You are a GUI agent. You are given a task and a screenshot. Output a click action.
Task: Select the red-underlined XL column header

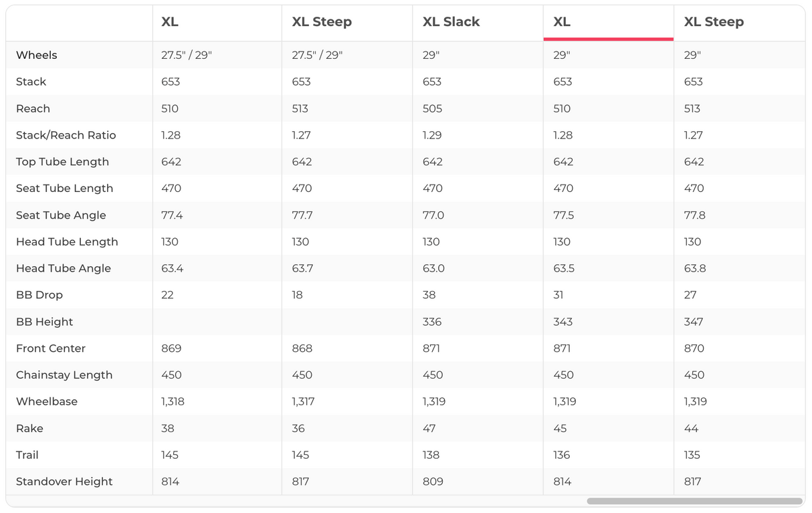[x=562, y=22]
